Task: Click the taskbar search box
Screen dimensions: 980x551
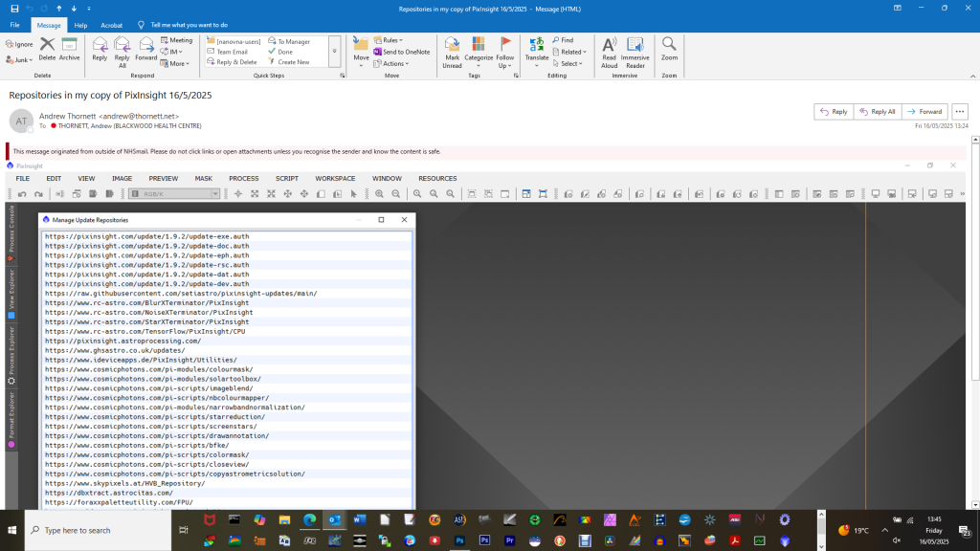Action: [x=99, y=530]
